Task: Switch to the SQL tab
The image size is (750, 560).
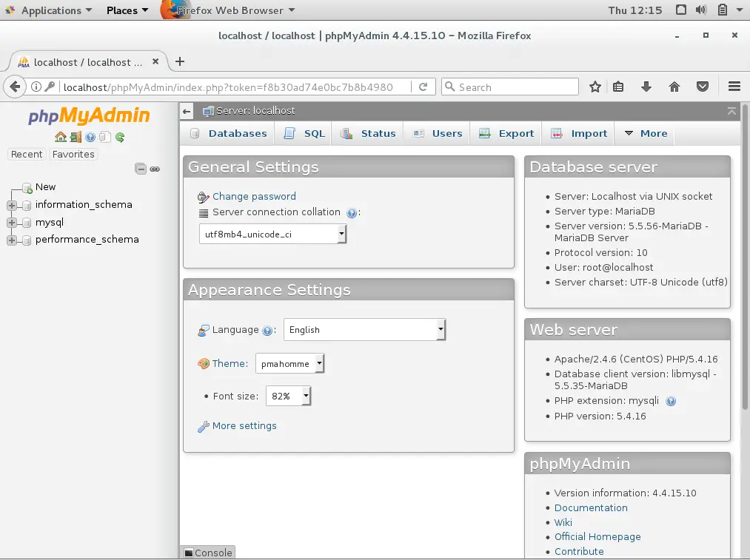Action: 304,134
